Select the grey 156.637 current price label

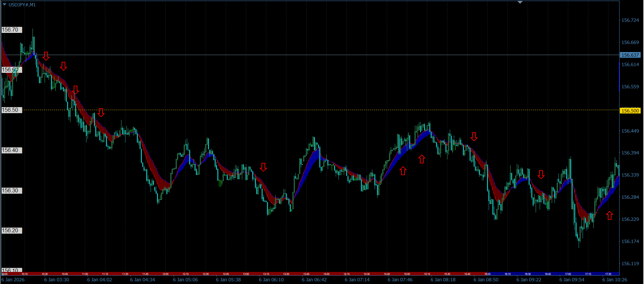click(x=630, y=55)
